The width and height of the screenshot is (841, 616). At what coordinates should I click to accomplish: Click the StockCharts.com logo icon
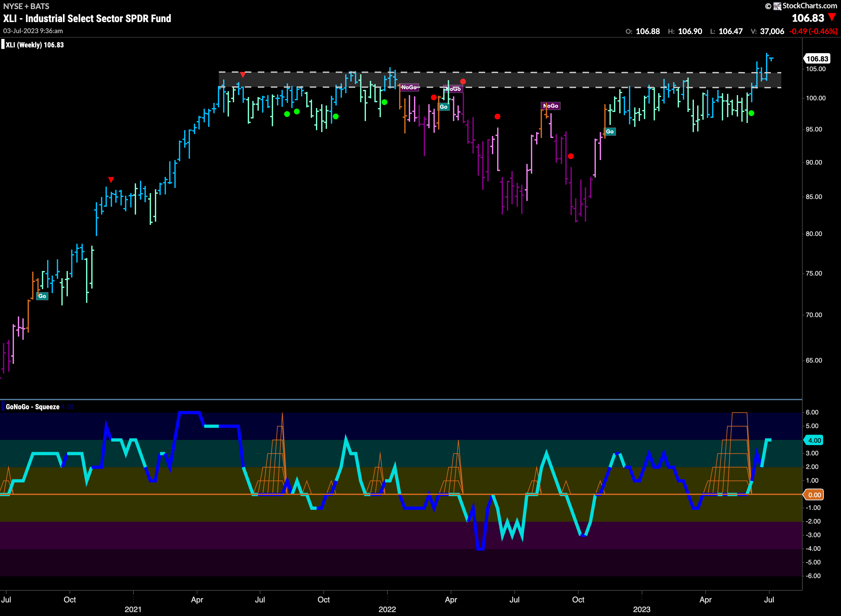click(x=777, y=6)
